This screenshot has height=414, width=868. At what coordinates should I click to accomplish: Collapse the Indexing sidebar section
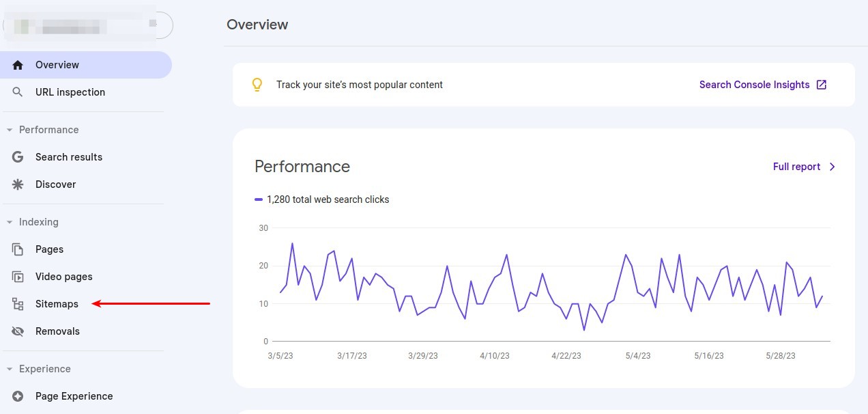10,222
